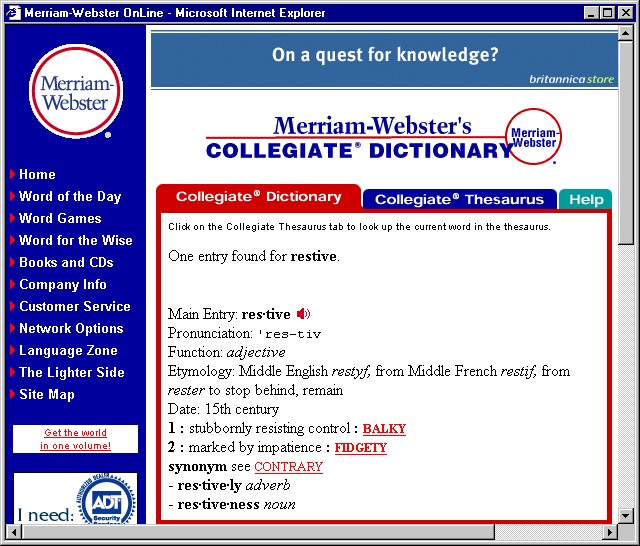Screen dimensions: 640x546
Task: Minimize the Internet Explorer window
Action: tap(591, 13)
